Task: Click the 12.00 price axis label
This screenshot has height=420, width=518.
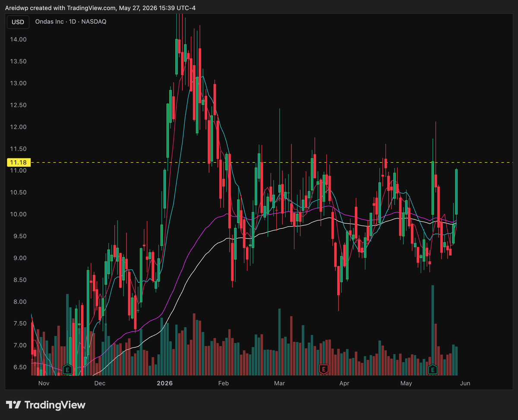Action: tap(18, 127)
